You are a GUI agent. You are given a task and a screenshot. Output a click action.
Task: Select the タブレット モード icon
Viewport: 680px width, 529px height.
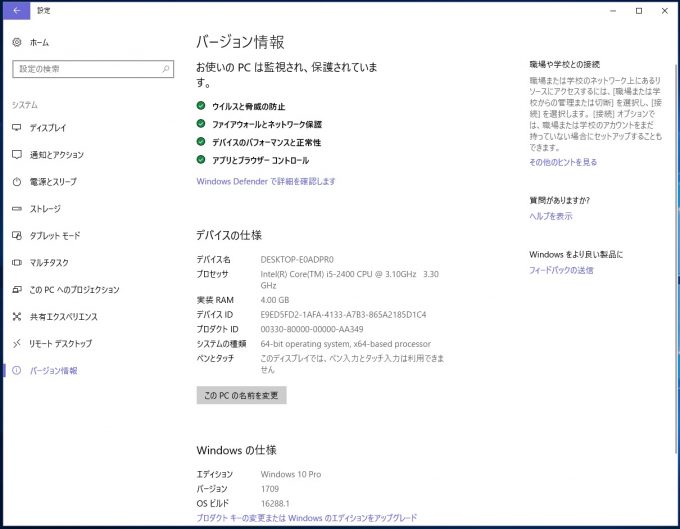click(17, 235)
